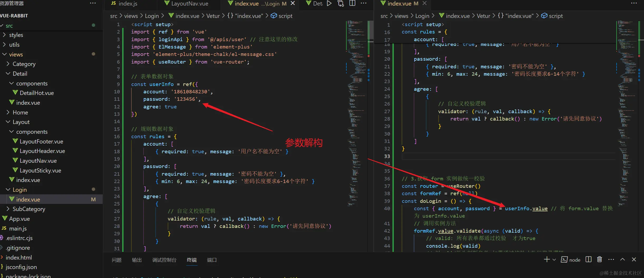644x278 pixels.
Task: Click password value '123456' in left editor
Action: point(186,99)
